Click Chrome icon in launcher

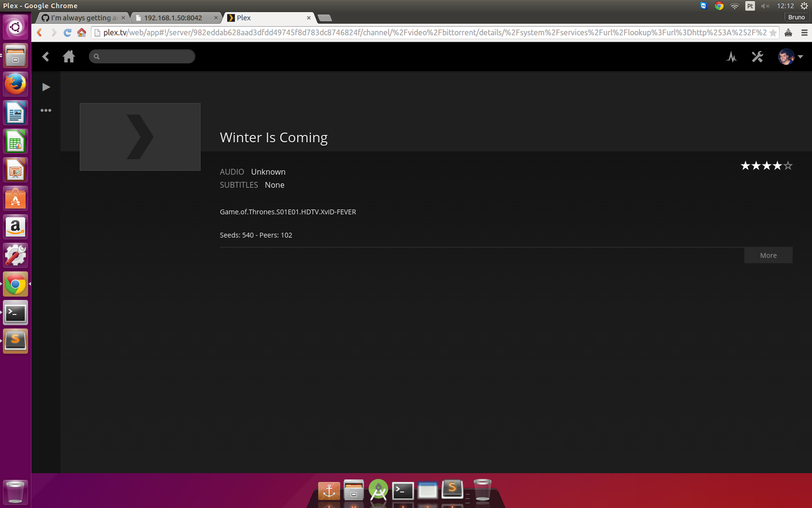[x=15, y=284]
